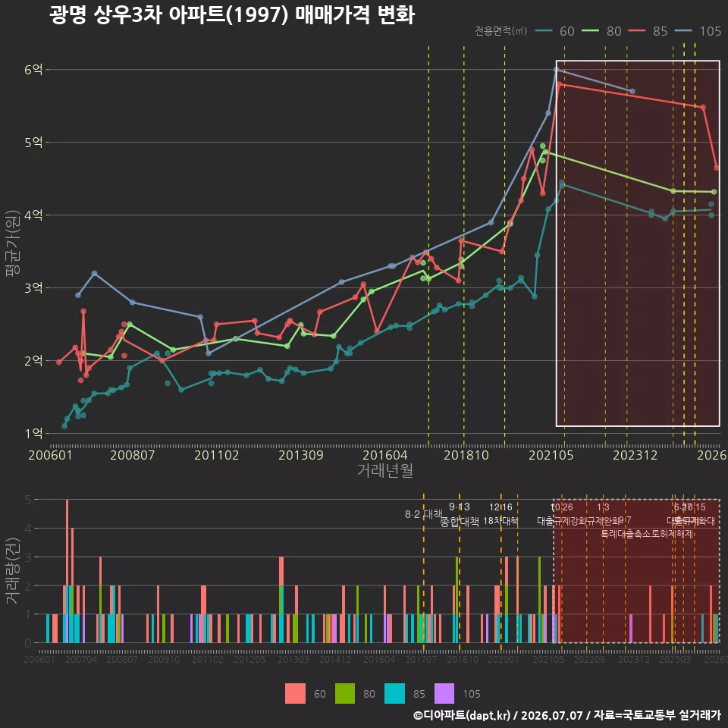The image size is (728, 728).
Task: Click the 105㎡ peak point at 6억
Action: pyautogui.click(x=556, y=70)
